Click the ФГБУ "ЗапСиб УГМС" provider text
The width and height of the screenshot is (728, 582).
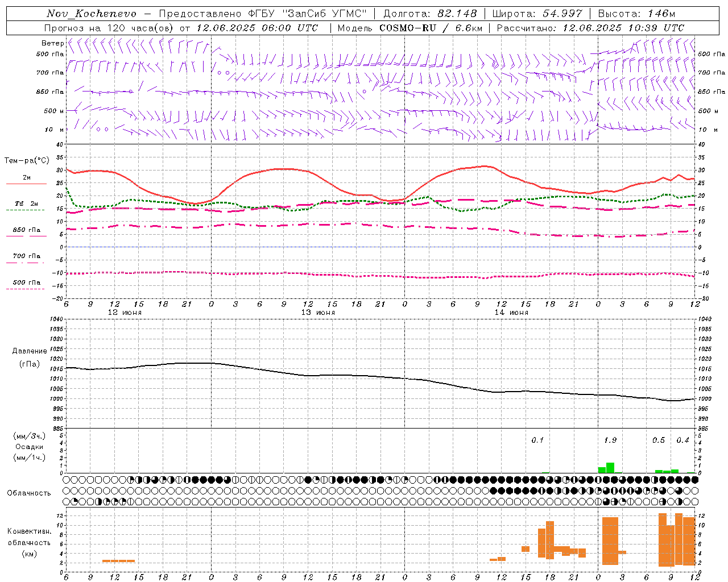pos(308,14)
